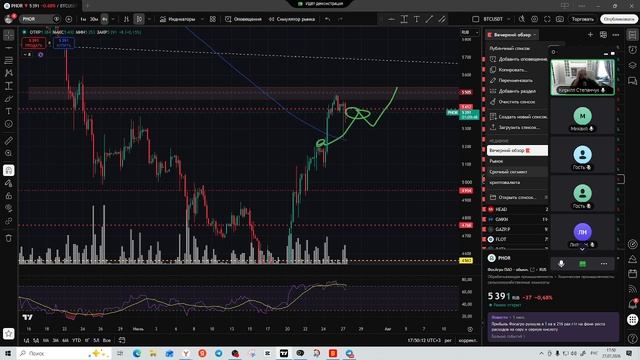Choose Создать новый список menu item
The width and height of the screenshot is (640, 360).
pyautogui.click(x=518, y=116)
